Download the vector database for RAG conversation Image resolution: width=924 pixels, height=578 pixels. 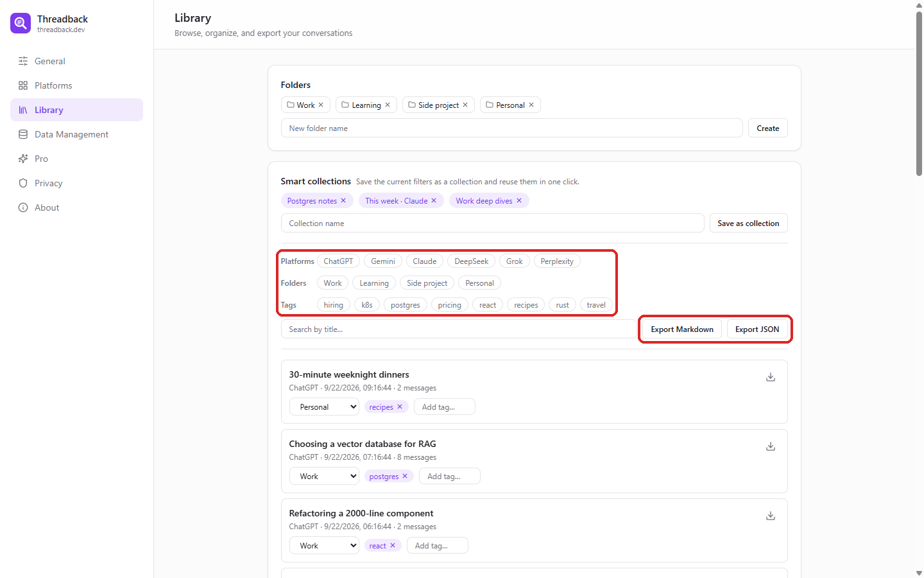[771, 446]
